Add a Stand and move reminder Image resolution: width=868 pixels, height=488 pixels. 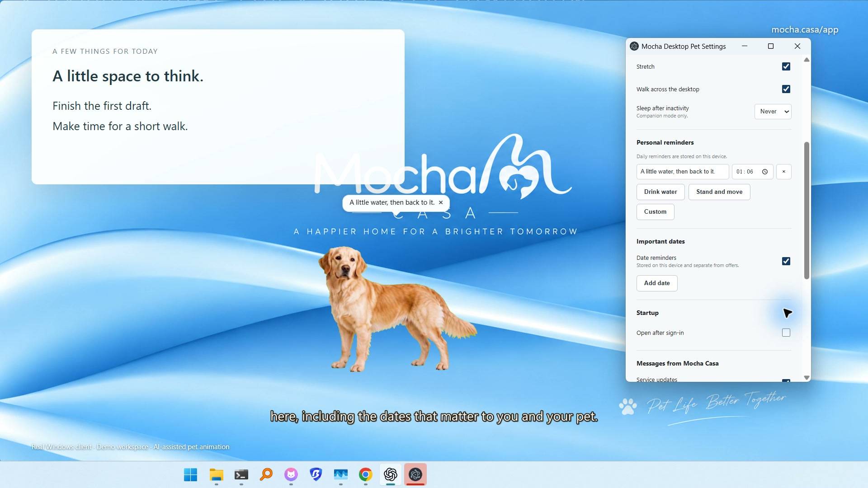(x=719, y=192)
